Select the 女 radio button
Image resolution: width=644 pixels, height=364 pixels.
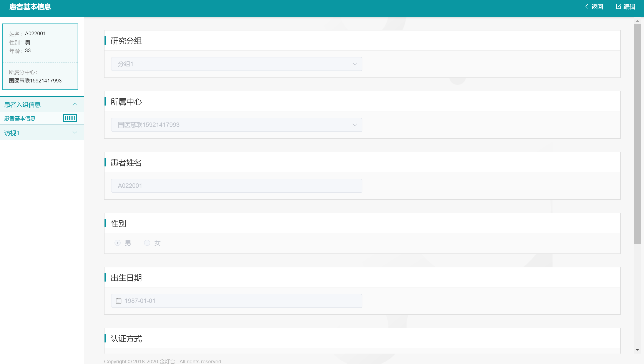click(147, 243)
